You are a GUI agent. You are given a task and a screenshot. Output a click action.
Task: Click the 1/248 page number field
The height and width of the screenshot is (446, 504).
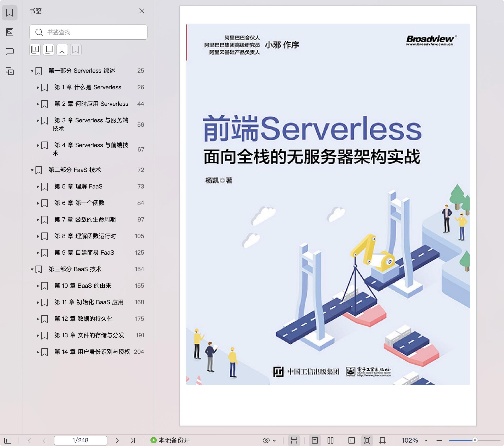[81, 440]
